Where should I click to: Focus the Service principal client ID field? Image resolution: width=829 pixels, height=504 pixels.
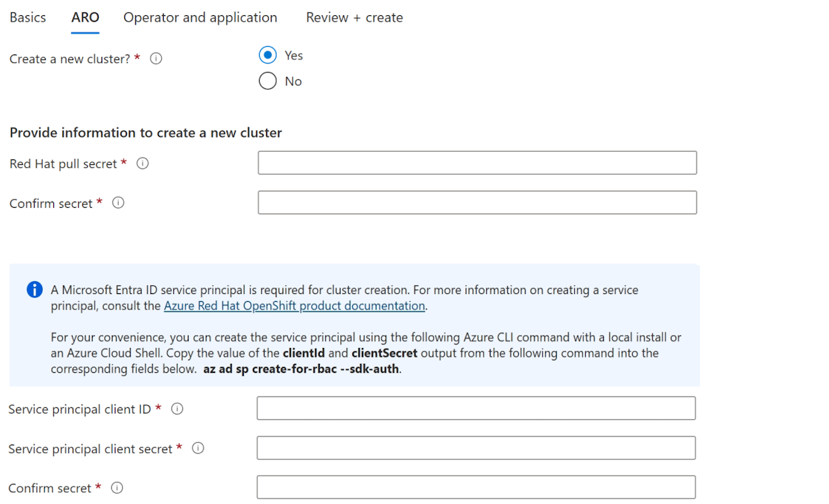click(476, 408)
